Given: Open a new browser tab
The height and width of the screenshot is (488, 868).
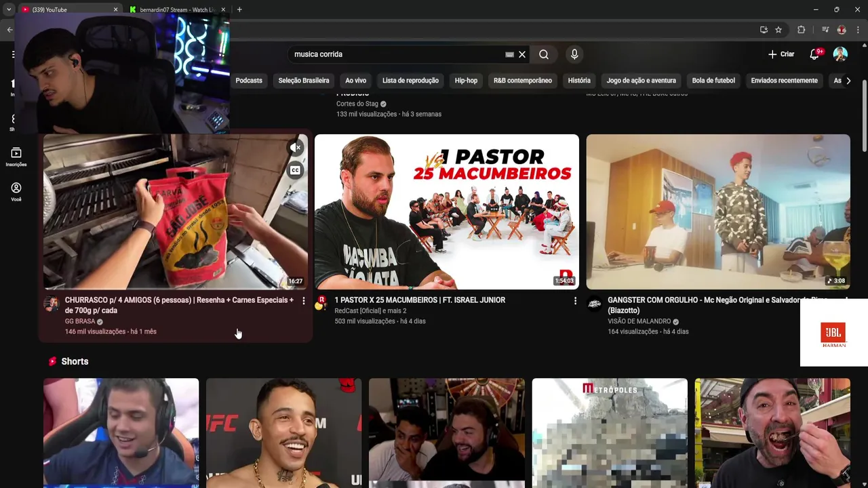Looking at the screenshot, I should [239, 9].
